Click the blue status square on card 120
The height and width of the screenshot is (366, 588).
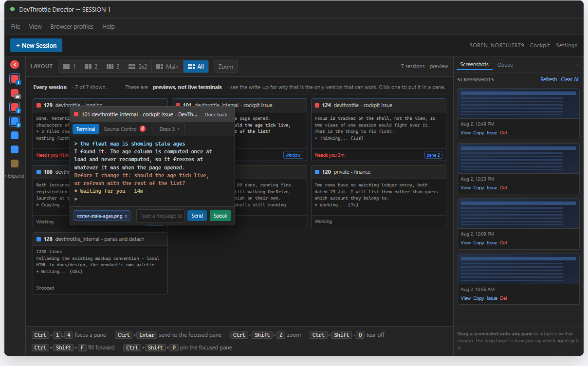(x=317, y=172)
